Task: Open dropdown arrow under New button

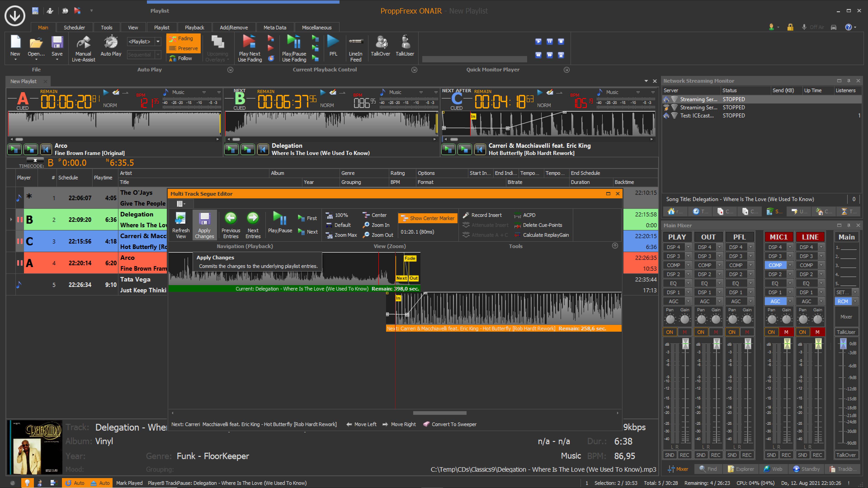Action: click(x=15, y=60)
